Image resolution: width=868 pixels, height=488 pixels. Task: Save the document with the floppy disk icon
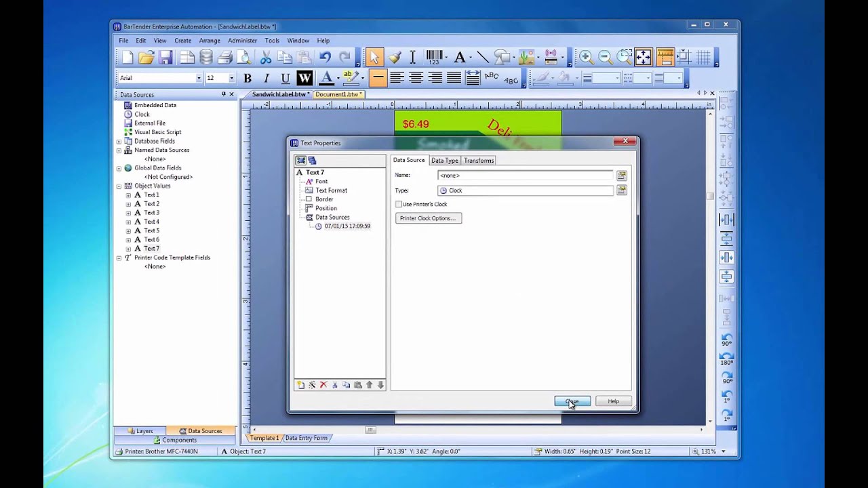tap(165, 58)
